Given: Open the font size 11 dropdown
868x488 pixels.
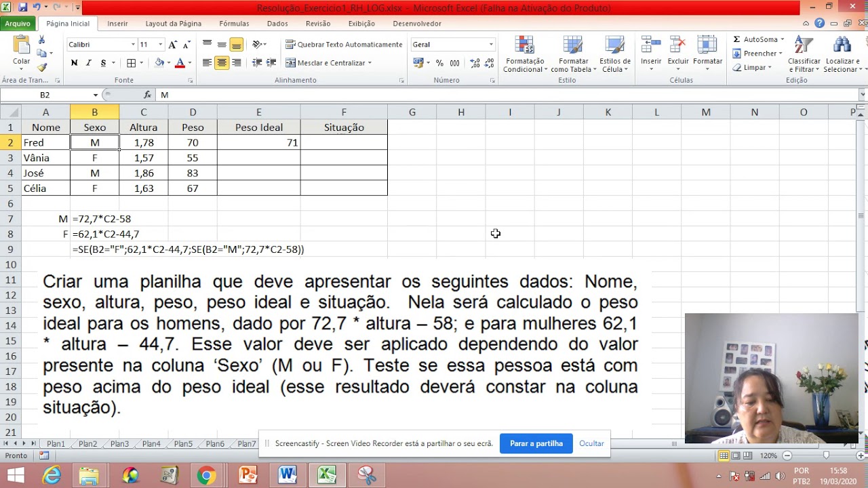Looking at the screenshot, I should coord(160,45).
